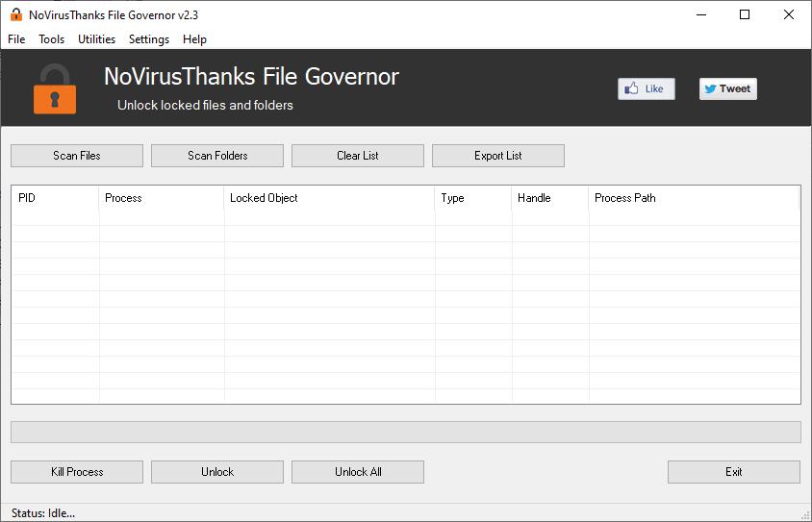Click the Scan Folders button
The image size is (812, 522).
pos(217,156)
